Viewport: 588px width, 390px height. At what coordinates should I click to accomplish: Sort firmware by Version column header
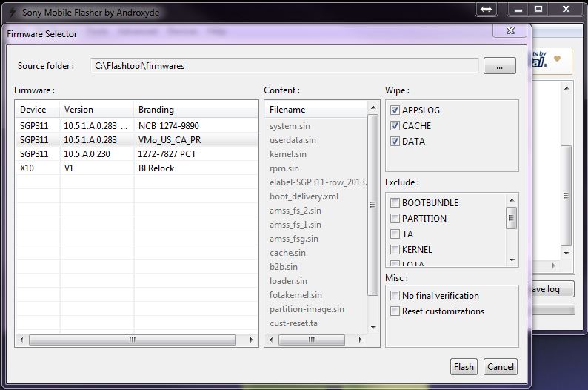pos(97,110)
